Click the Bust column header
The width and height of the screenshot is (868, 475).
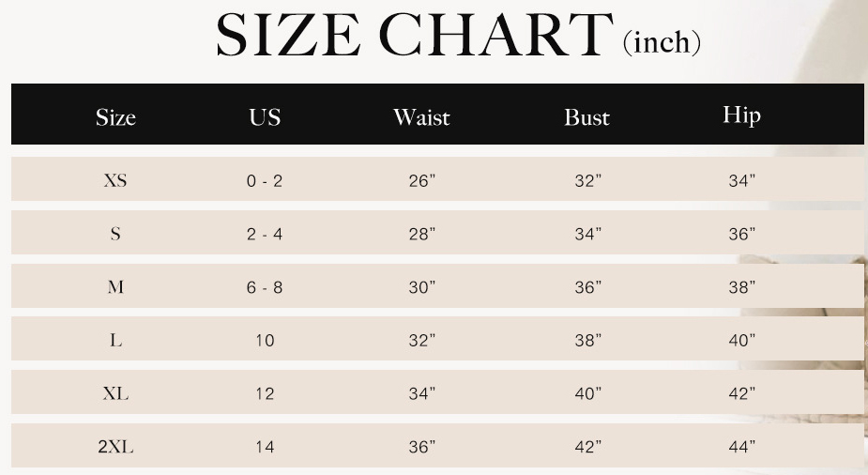(586, 117)
